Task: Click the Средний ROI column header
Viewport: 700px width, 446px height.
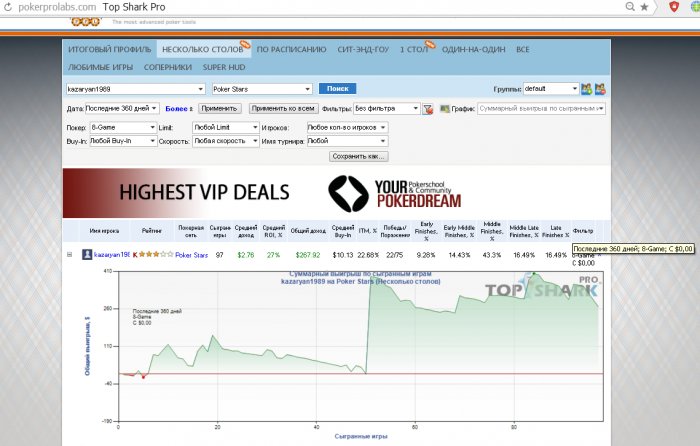Action: tap(273, 231)
